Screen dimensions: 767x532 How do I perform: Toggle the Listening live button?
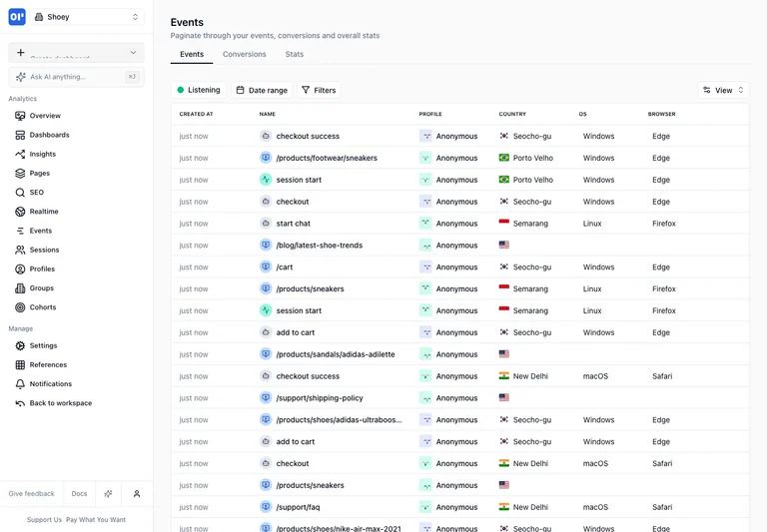199,90
